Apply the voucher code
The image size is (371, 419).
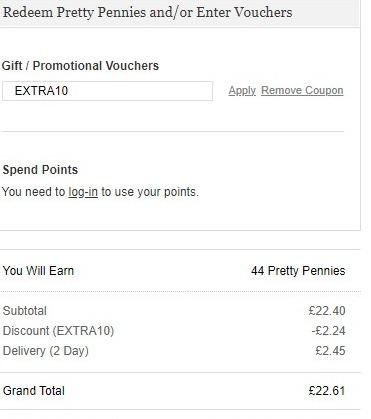tap(242, 90)
